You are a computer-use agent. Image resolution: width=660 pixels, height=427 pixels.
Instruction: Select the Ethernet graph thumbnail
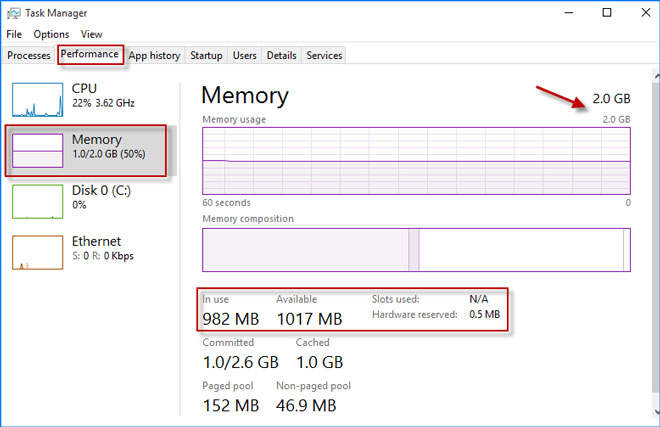(x=37, y=253)
